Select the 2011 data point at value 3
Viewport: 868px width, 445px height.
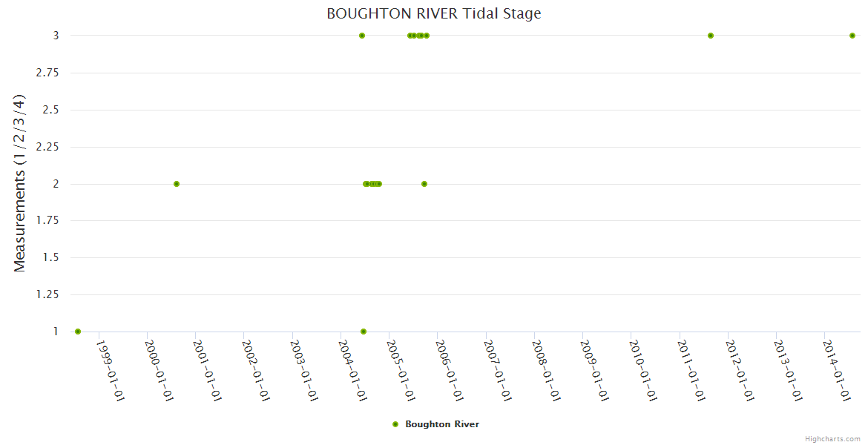coord(711,36)
